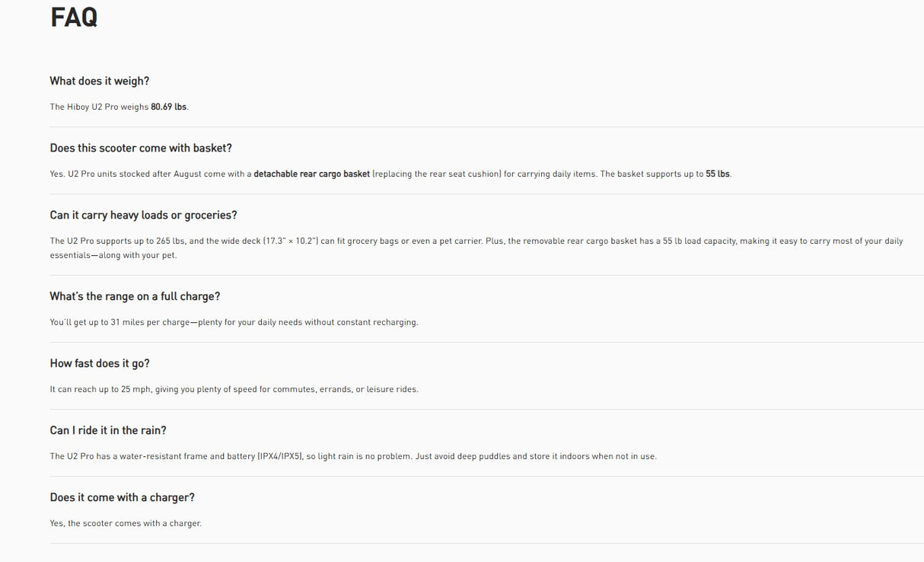Click the FAQ heading

point(74,17)
